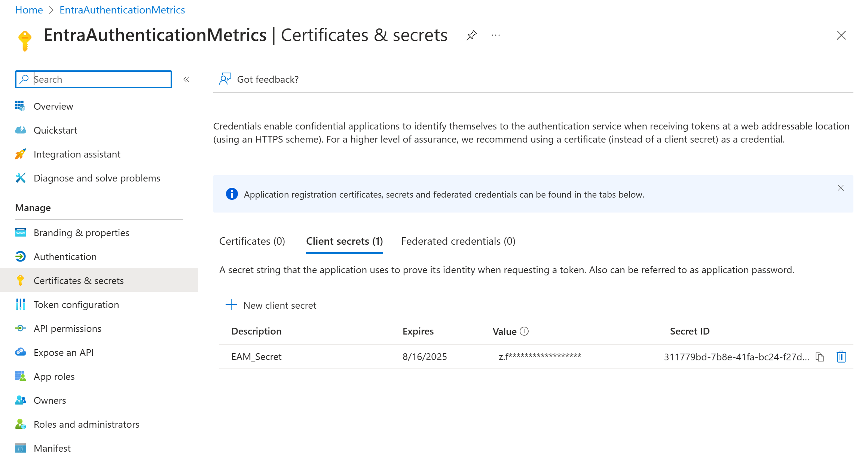Switch to the Certificates (0) tab
The height and width of the screenshot is (461, 868).
point(252,241)
